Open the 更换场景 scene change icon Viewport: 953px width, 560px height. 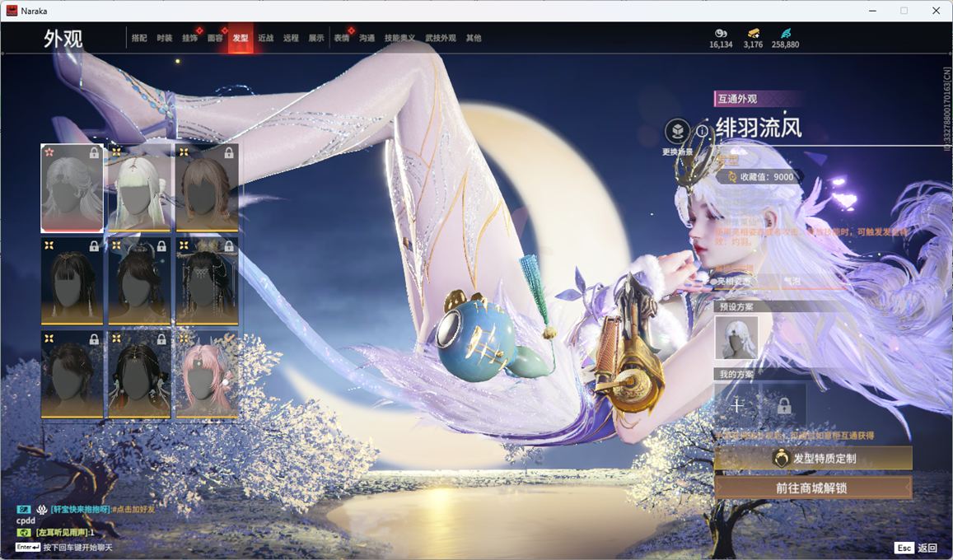(x=677, y=131)
